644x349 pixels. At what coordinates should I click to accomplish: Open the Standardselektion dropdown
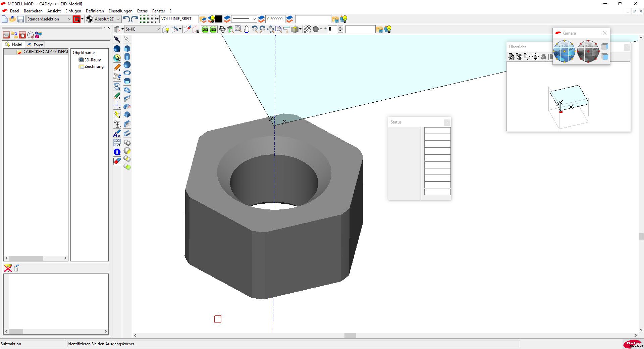tap(49, 19)
